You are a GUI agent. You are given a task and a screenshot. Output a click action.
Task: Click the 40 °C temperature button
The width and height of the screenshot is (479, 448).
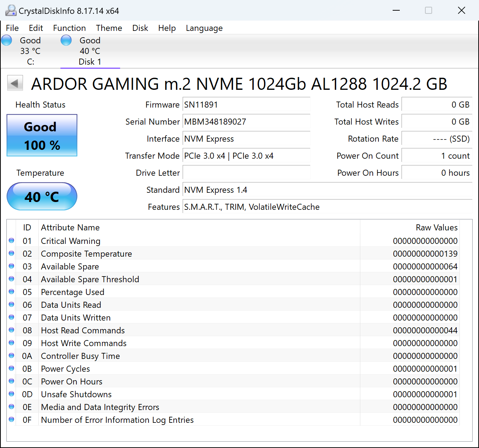42,196
